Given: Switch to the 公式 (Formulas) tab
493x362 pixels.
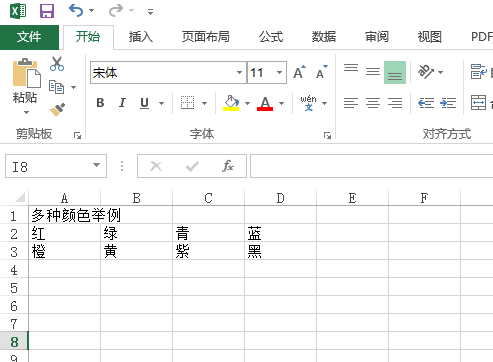Looking at the screenshot, I should pyautogui.click(x=271, y=37).
